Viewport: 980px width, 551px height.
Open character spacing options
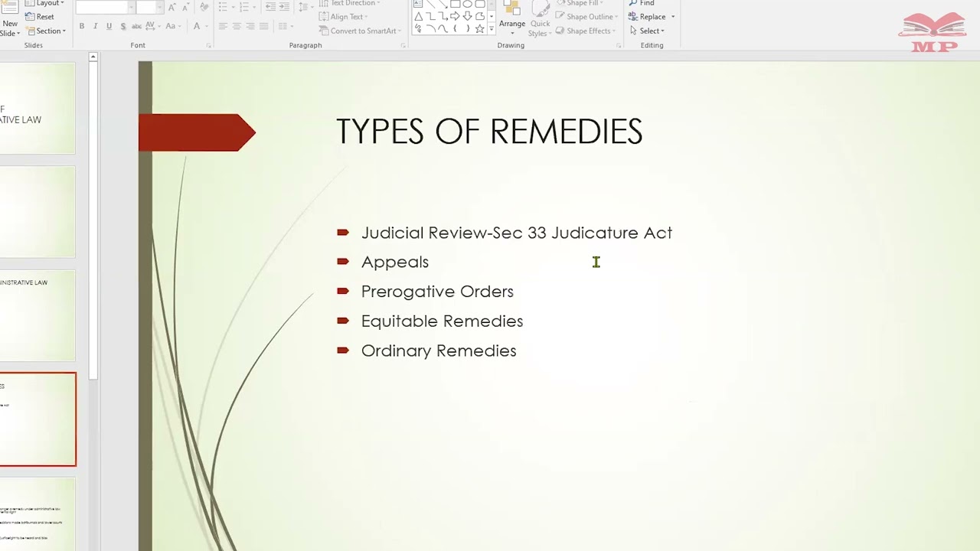[152, 26]
